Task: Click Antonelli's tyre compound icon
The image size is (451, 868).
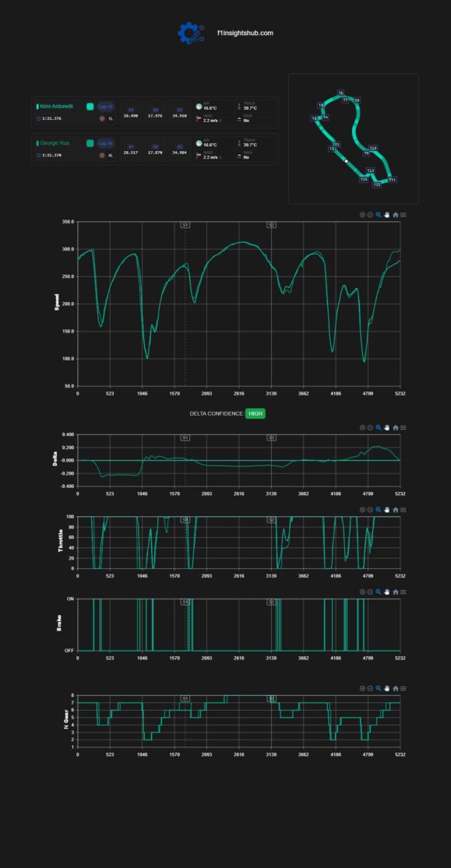Action: 102,118
